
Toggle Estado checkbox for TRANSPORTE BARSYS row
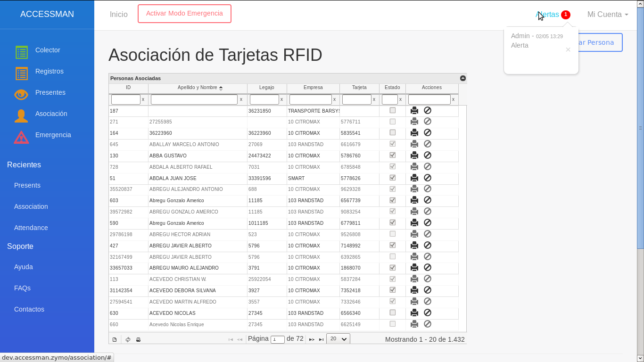point(392,110)
